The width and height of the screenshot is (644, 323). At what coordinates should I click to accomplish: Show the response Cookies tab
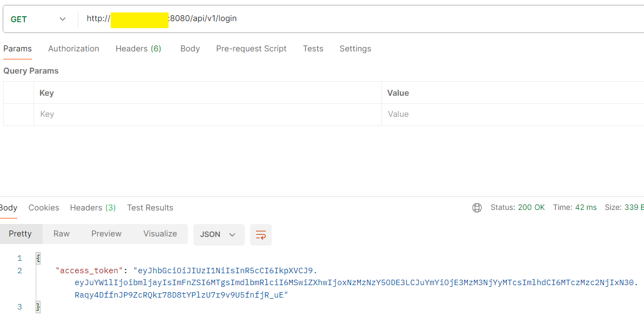click(44, 208)
